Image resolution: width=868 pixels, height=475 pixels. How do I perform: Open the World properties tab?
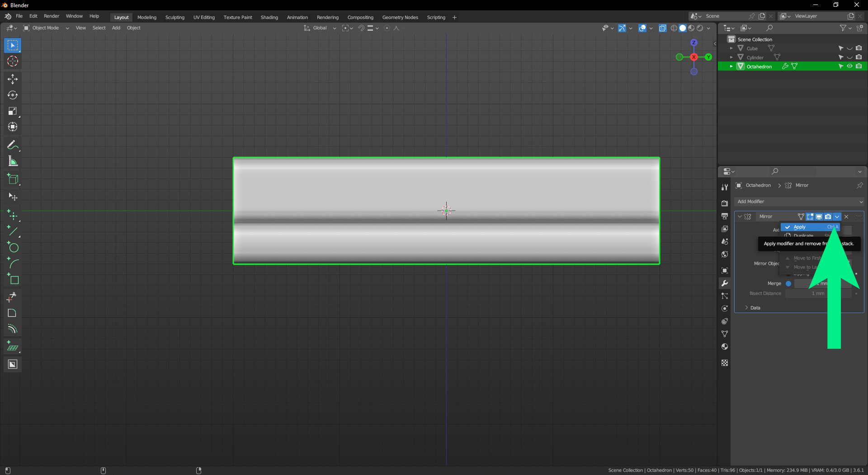click(725, 254)
